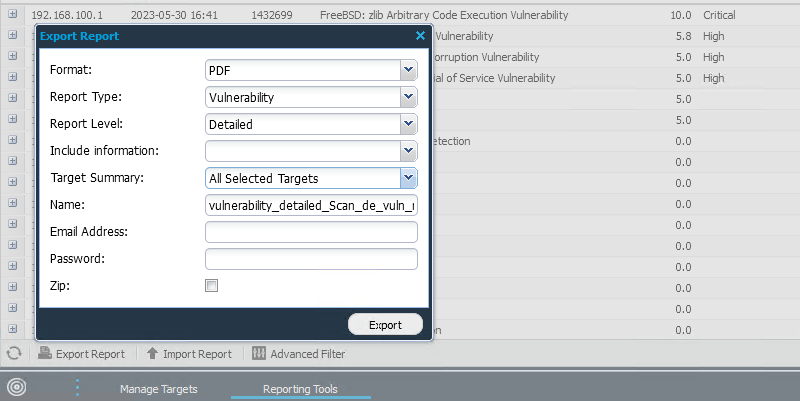This screenshot has width=800, height=401.
Task: Click the report Name text field
Action: (310, 205)
